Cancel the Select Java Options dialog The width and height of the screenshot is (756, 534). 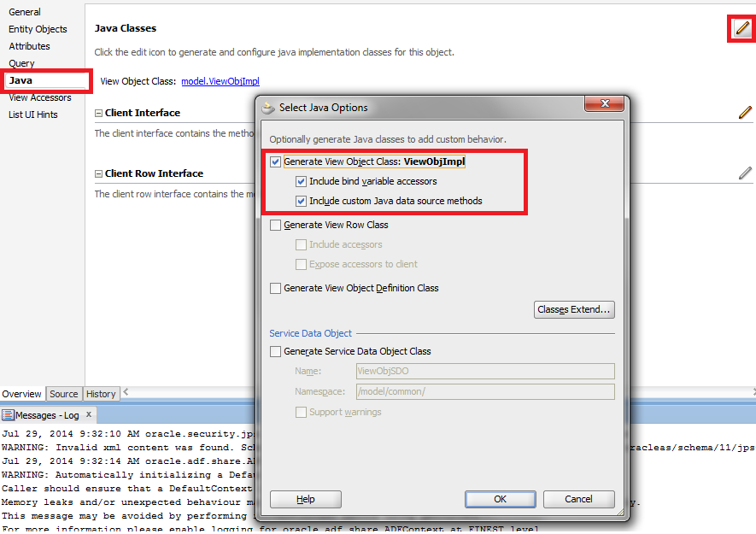click(x=578, y=499)
